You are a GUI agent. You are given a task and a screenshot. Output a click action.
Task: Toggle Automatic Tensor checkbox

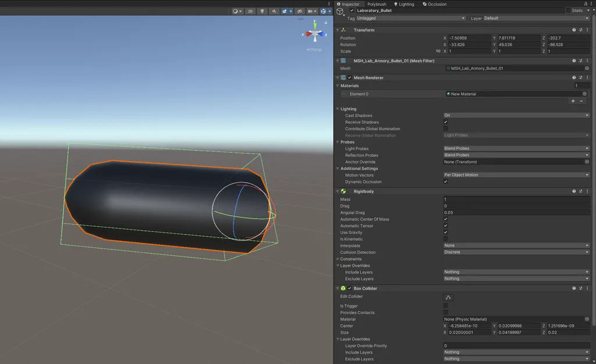[445, 226]
